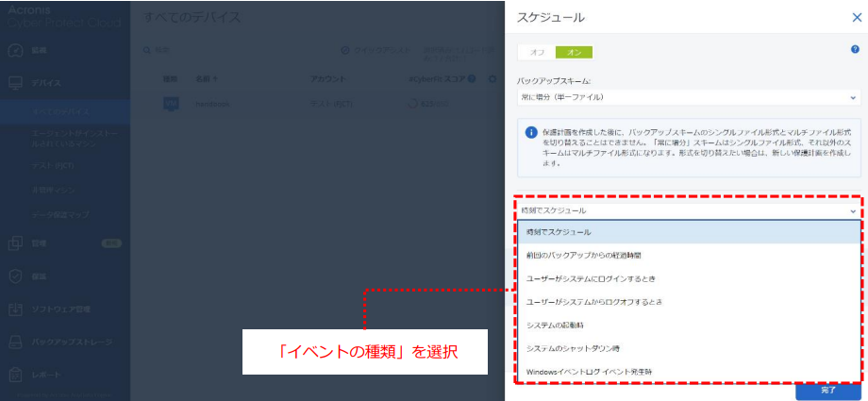Click the help question mark icon
Screen dimensions: 868x401
pos(854,49)
